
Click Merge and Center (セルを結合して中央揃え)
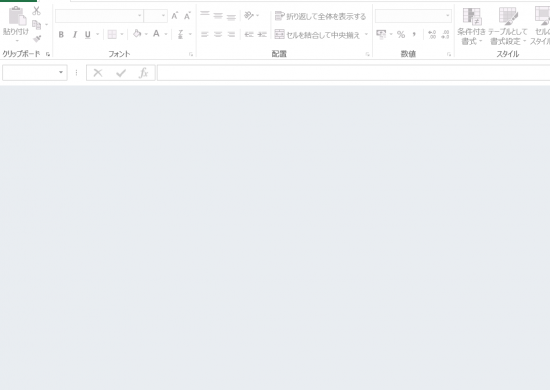[317, 35]
